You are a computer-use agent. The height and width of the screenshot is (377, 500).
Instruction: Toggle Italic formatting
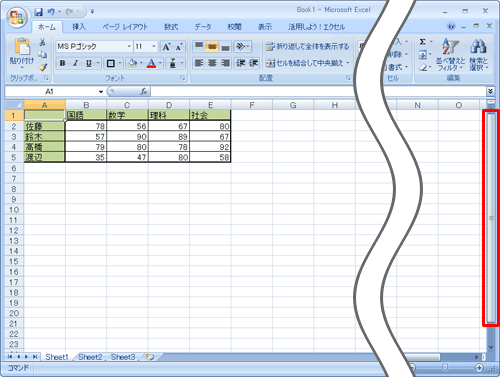(76, 63)
